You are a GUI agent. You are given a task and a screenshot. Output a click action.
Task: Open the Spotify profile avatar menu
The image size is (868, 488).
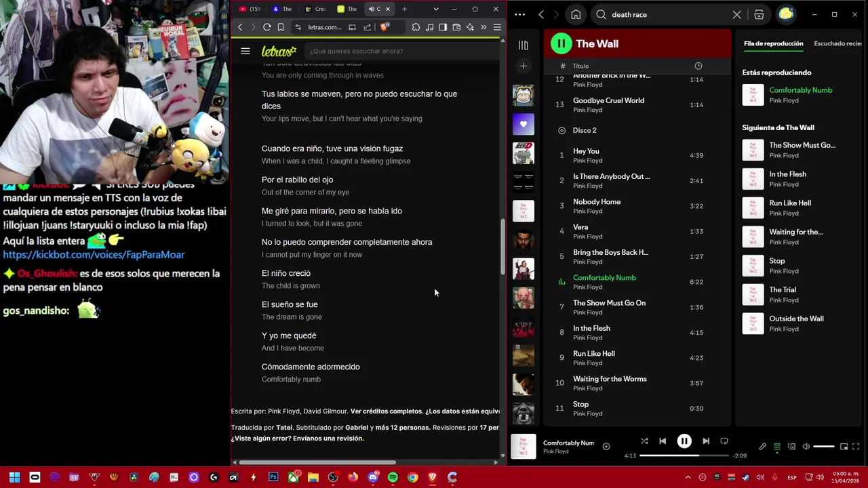(x=786, y=14)
